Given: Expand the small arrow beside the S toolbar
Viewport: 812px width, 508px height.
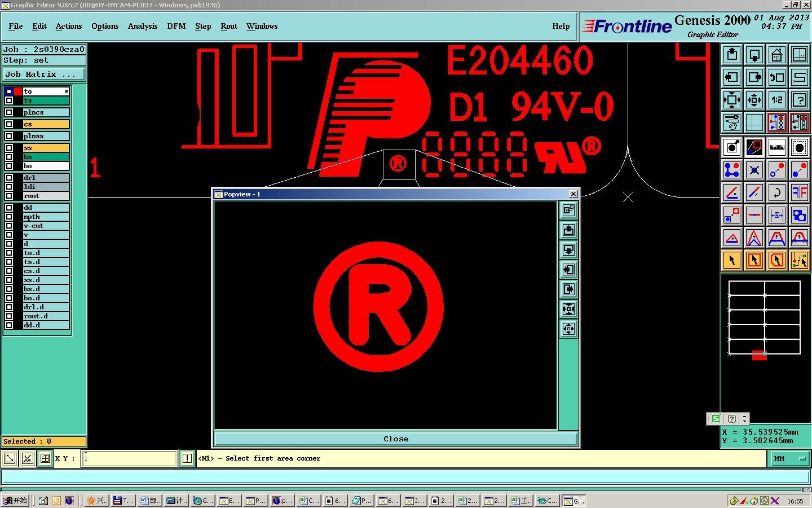Looking at the screenshot, I should [744, 419].
